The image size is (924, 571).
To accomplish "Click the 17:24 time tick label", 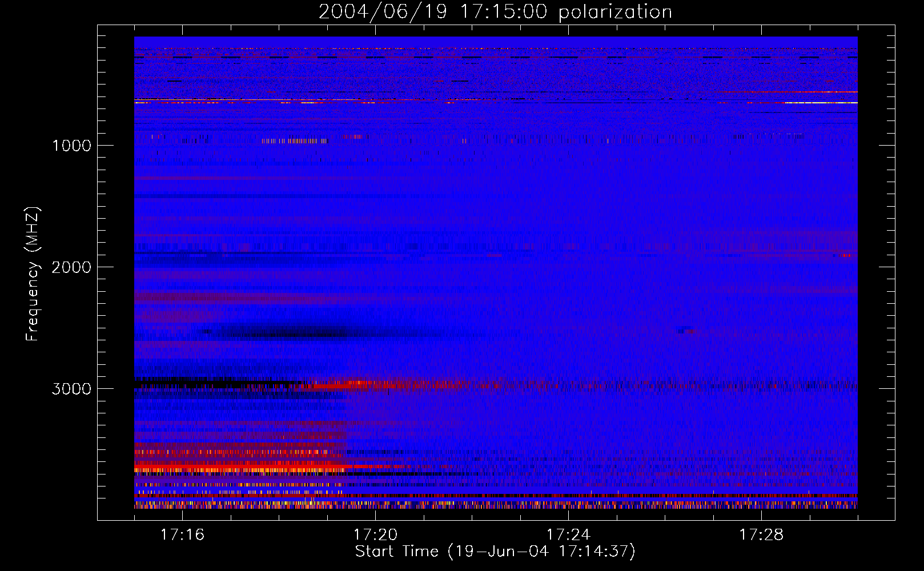I will click(568, 534).
